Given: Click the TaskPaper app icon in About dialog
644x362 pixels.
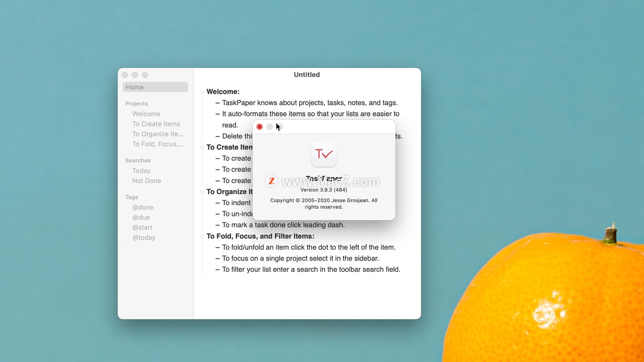Looking at the screenshot, I should pos(324,154).
